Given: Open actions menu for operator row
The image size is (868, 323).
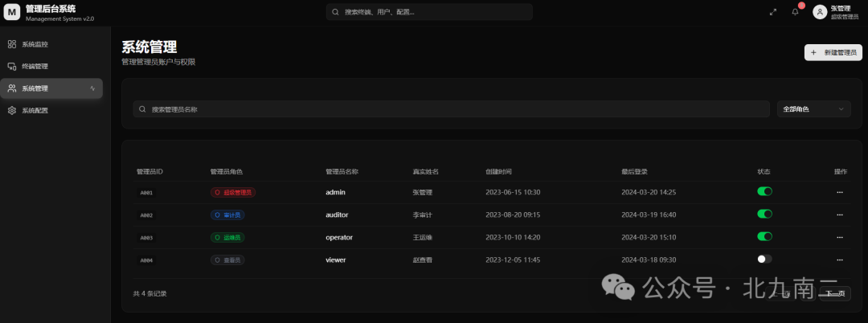Looking at the screenshot, I should click(x=840, y=237).
